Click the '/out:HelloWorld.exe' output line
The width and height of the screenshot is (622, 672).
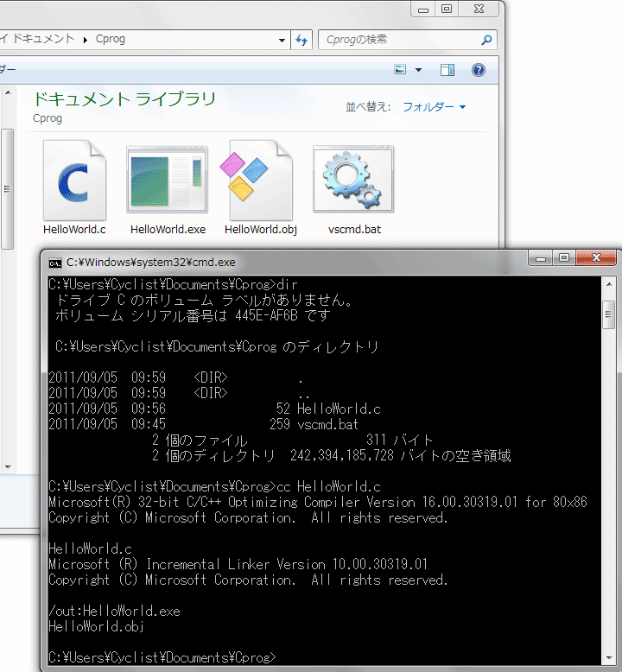114,612
